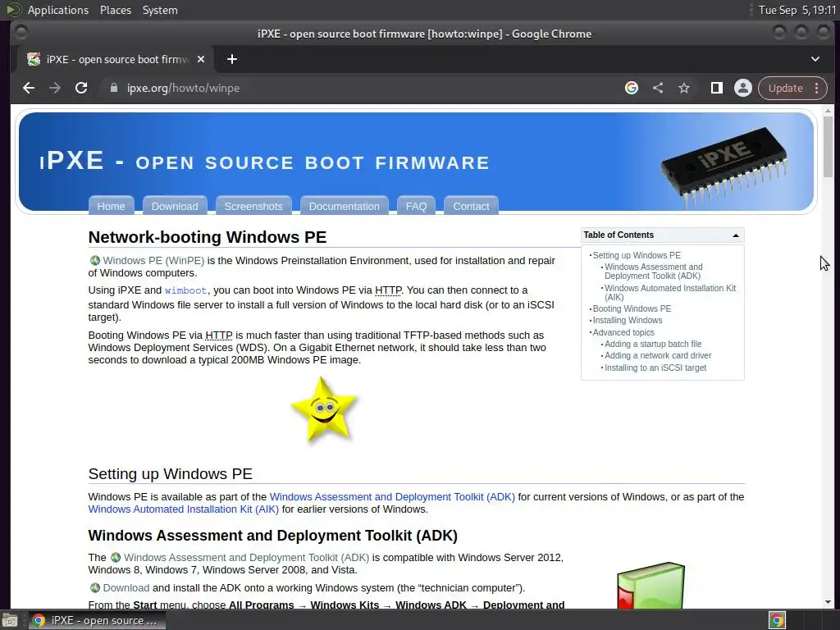Jump to Windows Automated Installation Kit TOC entry
Image resolution: width=840 pixels, height=630 pixels.
(670, 293)
